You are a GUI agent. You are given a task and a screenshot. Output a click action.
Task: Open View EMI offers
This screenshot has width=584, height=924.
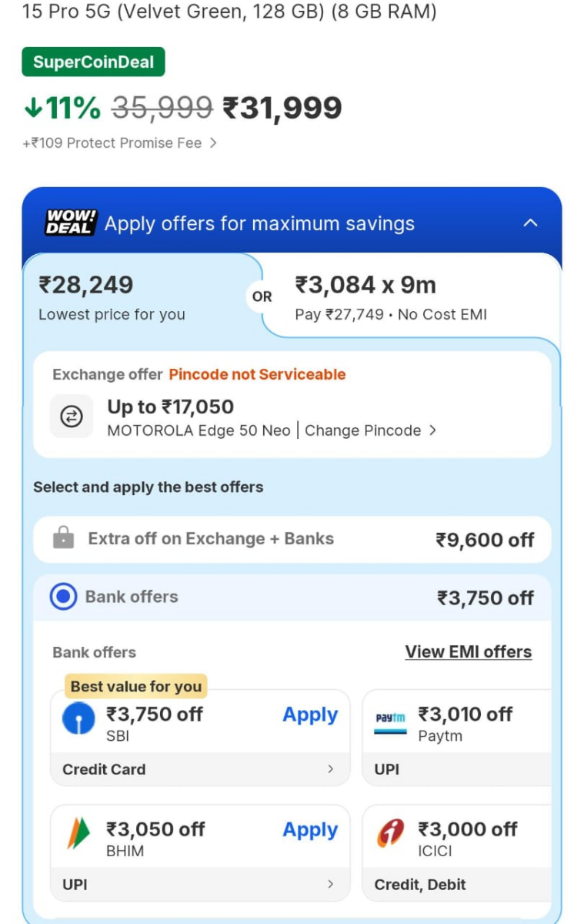(x=468, y=651)
